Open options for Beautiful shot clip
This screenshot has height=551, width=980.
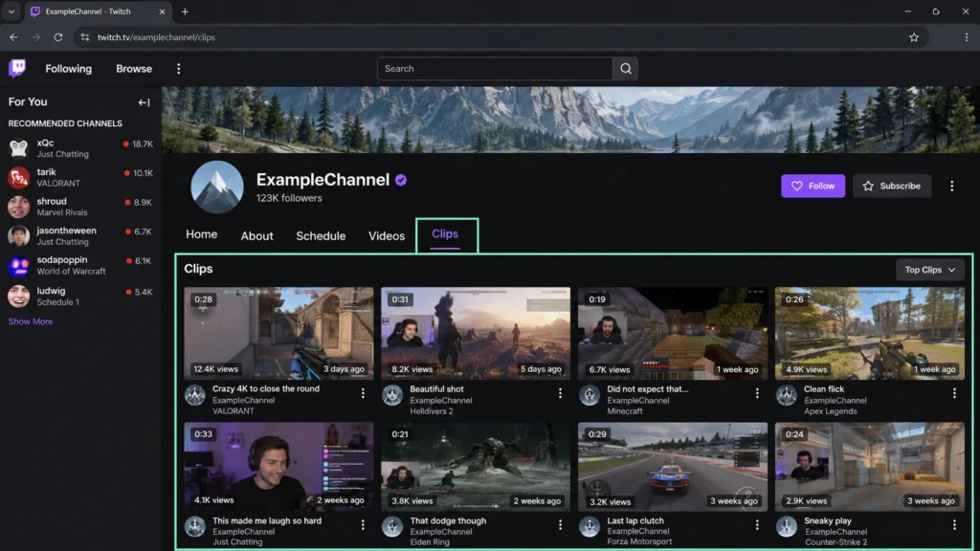click(x=560, y=393)
